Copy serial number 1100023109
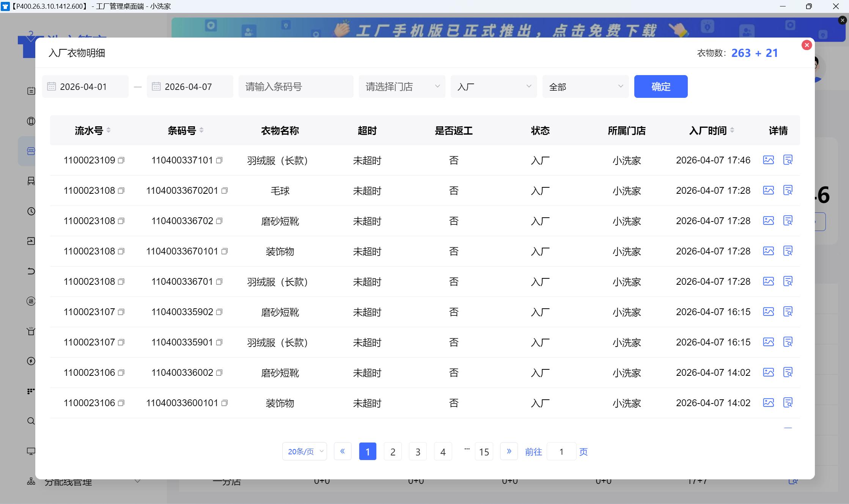 point(121,160)
